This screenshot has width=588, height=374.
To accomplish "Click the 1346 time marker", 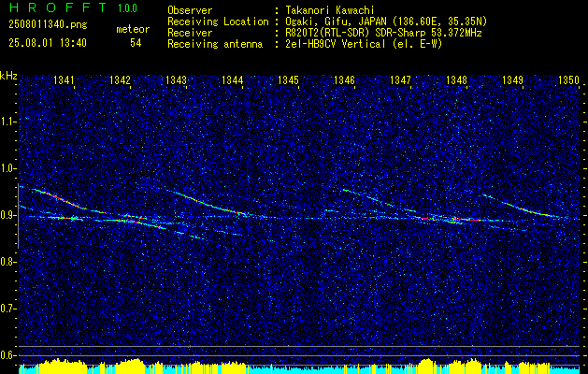I will (x=344, y=79).
